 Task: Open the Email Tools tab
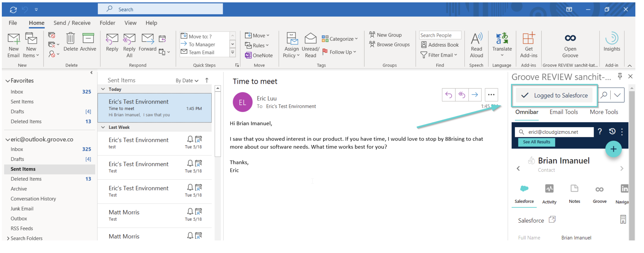pyautogui.click(x=563, y=112)
